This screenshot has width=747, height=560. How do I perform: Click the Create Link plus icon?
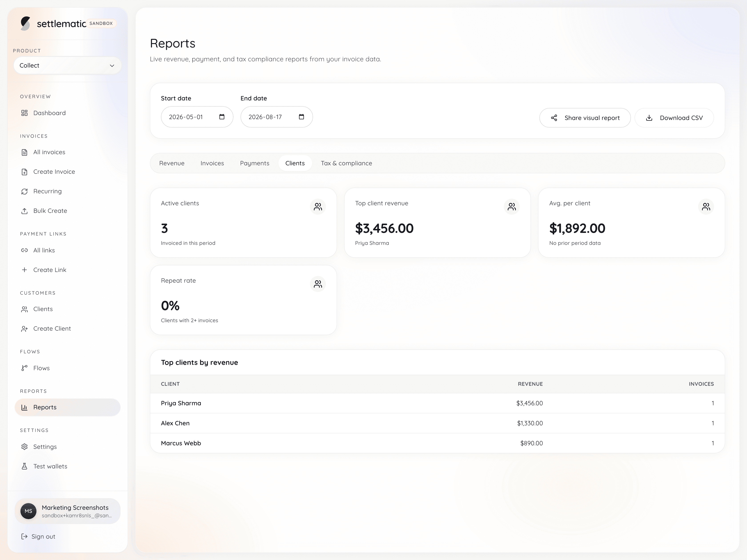tap(24, 270)
